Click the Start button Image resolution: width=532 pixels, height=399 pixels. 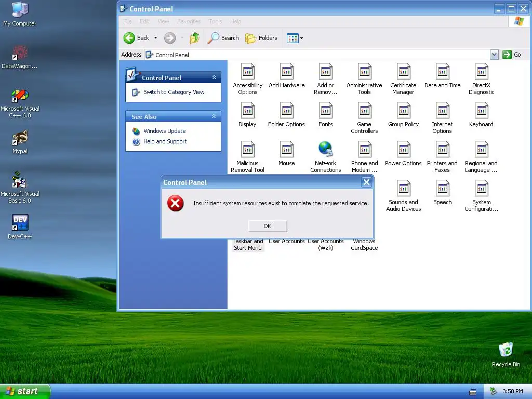[x=24, y=392]
